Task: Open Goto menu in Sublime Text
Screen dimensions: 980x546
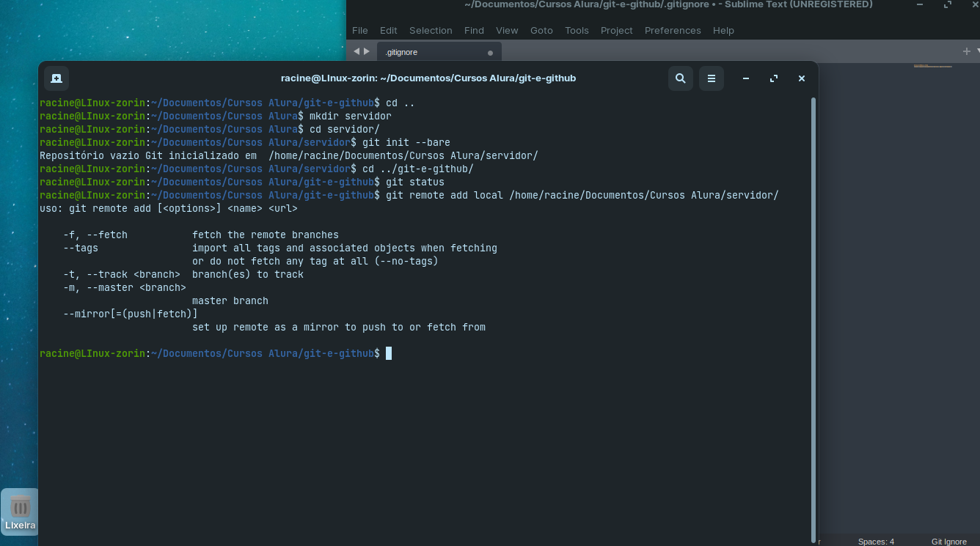Action: 541,30
